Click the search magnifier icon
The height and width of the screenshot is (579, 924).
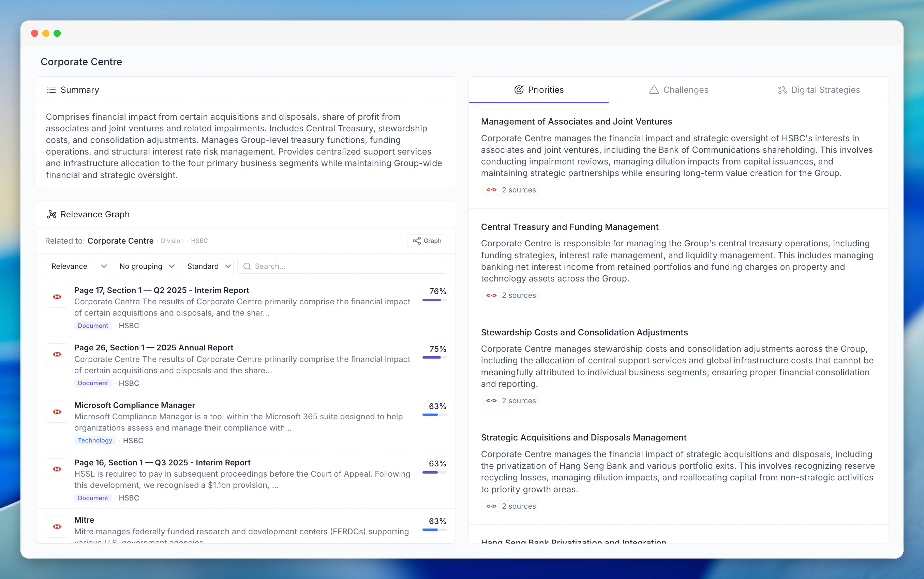coord(247,266)
